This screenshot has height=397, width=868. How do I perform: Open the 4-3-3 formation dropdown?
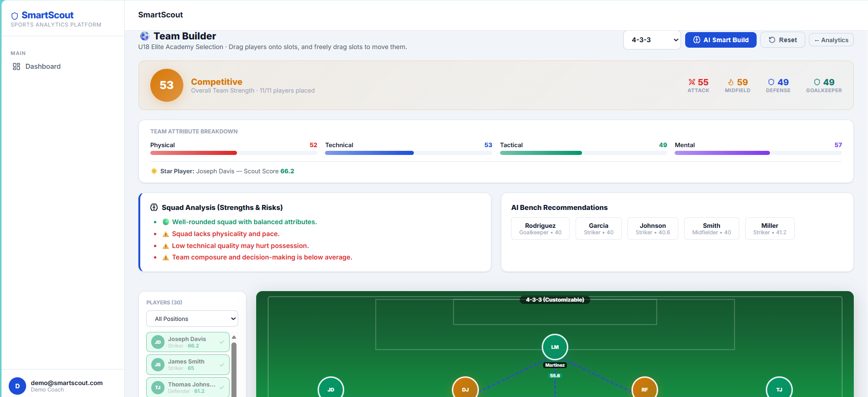(x=652, y=40)
